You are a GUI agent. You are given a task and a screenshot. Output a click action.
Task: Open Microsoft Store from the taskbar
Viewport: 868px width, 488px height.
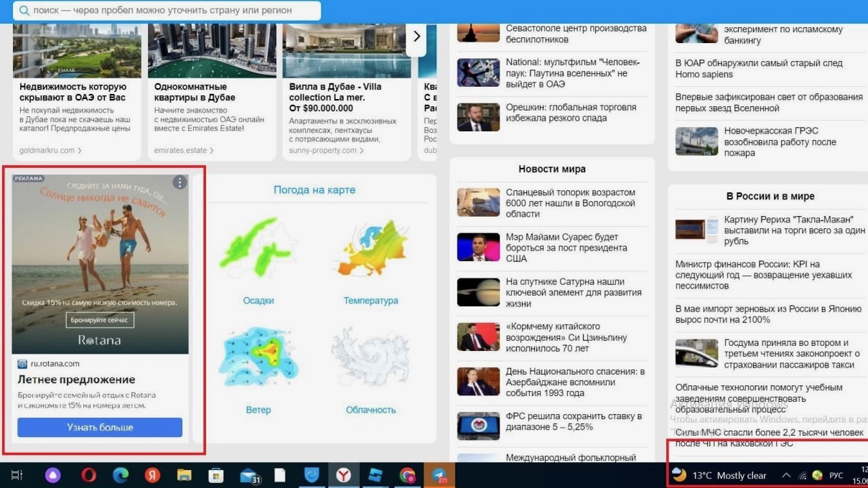(215, 475)
